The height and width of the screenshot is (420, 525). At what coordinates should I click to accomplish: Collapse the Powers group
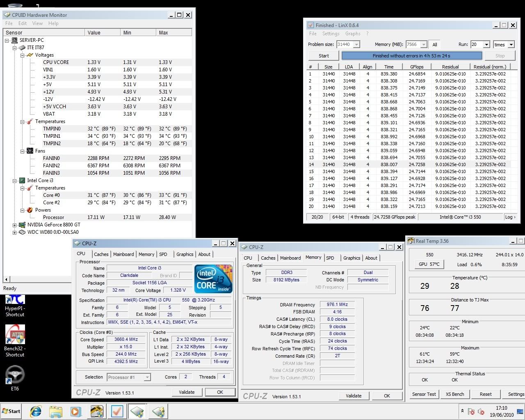pos(23,210)
